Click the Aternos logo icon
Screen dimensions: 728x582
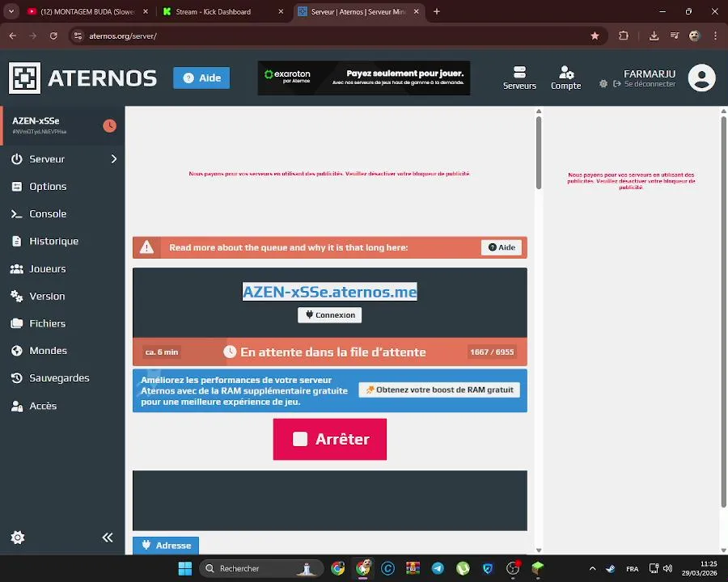pos(24,78)
